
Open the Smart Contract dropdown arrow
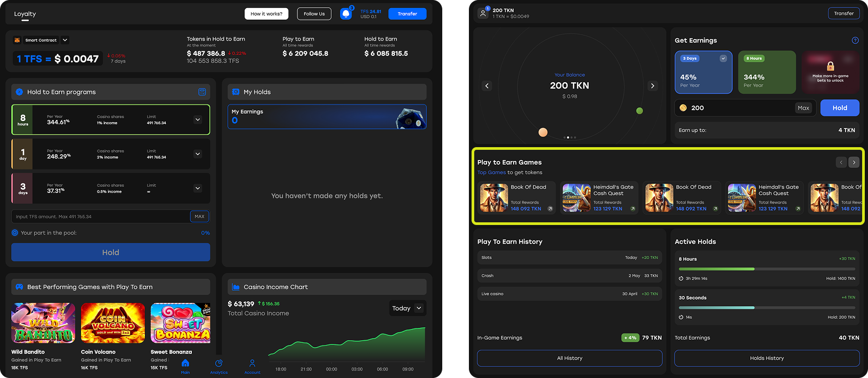(65, 40)
